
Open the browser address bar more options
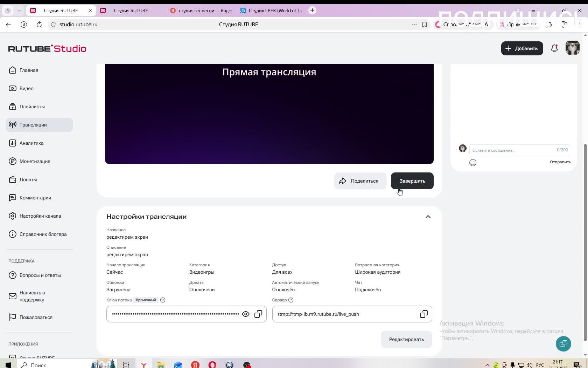coord(414,25)
